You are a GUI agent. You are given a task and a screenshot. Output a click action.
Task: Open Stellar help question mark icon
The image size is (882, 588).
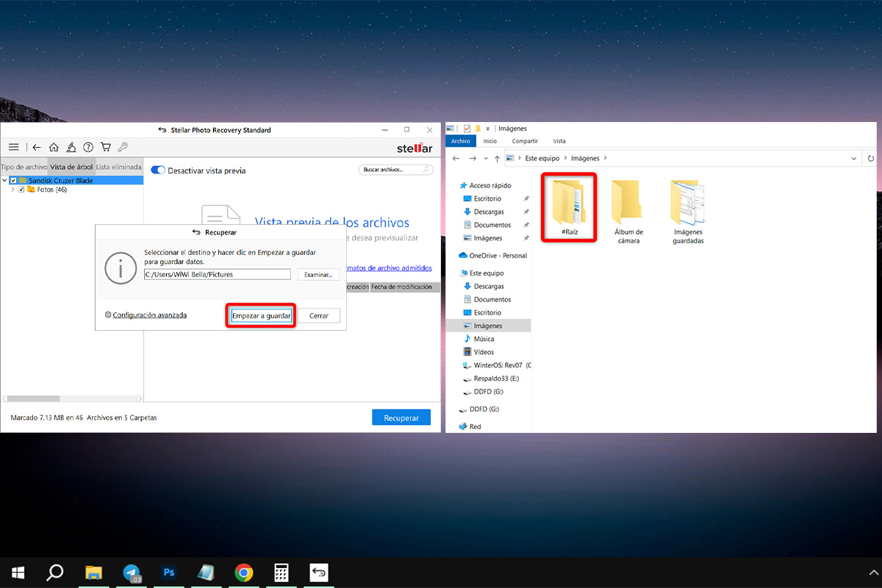click(88, 147)
